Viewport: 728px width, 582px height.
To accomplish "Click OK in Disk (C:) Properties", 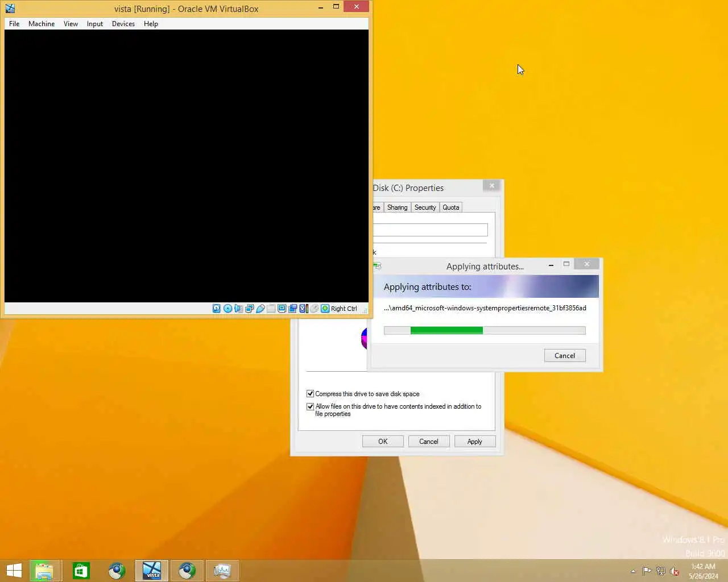I will (x=383, y=442).
